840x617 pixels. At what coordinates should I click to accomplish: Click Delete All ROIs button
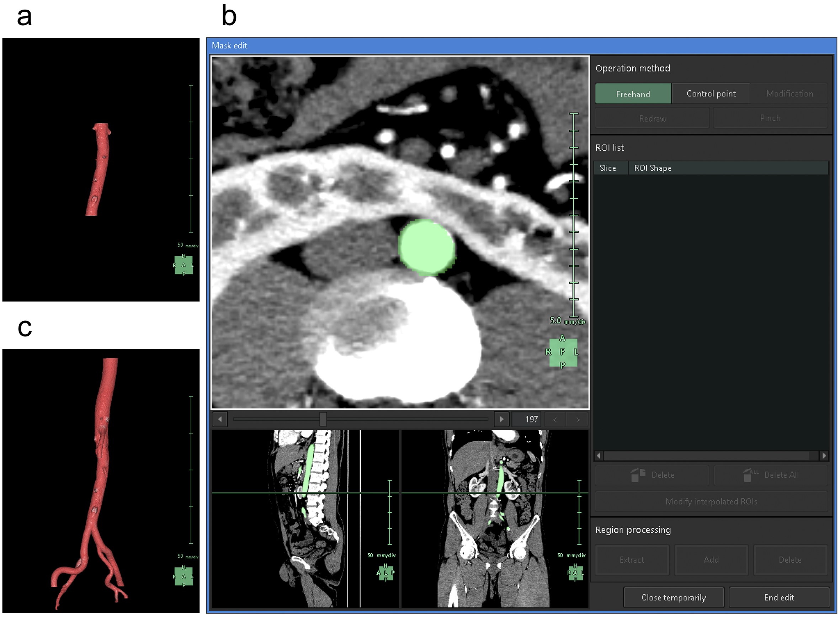point(771,475)
